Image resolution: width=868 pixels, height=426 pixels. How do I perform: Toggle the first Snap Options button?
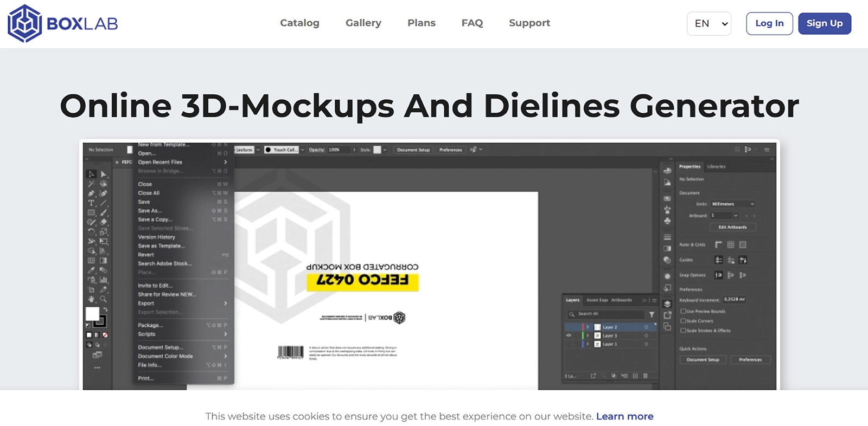[x=718, y=275]
